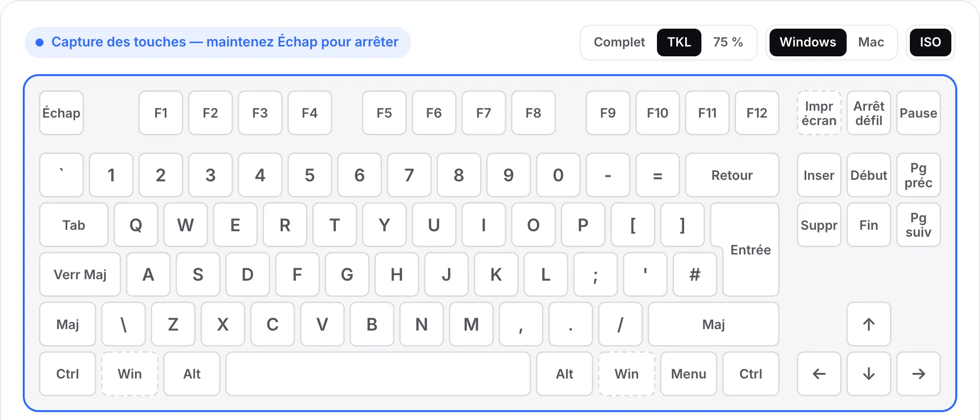Click the Impr écran key
This screenshot has width=980, height=420.
[x=819, y=113]
